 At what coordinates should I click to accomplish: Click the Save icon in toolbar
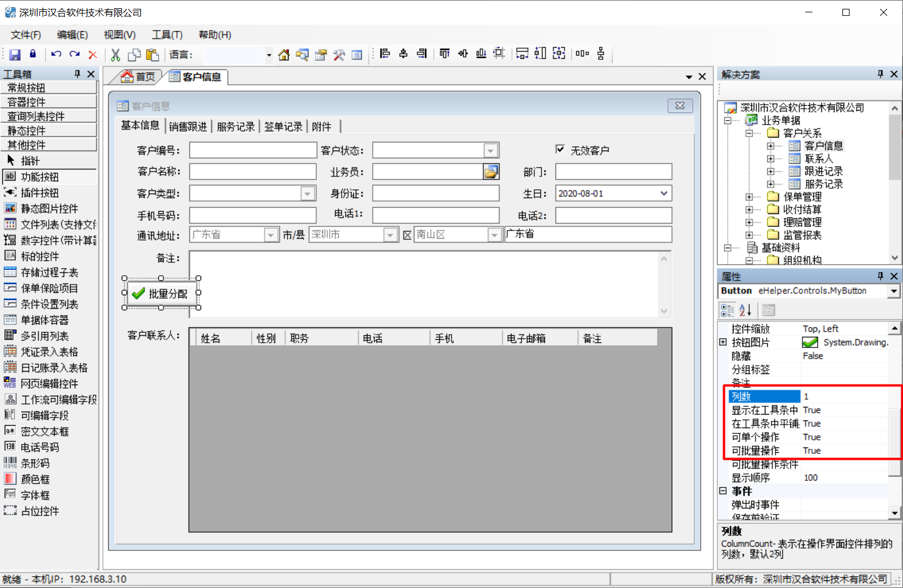15,55
